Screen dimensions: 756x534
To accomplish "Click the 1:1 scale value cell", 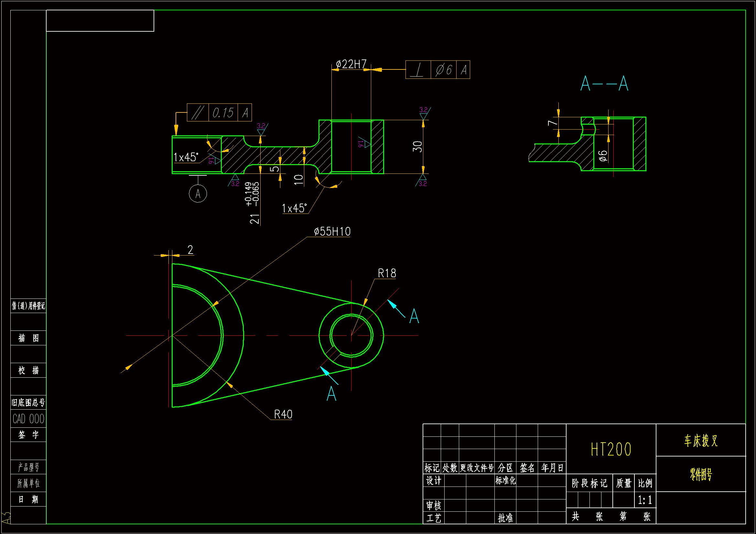I will tap(645, 500).
